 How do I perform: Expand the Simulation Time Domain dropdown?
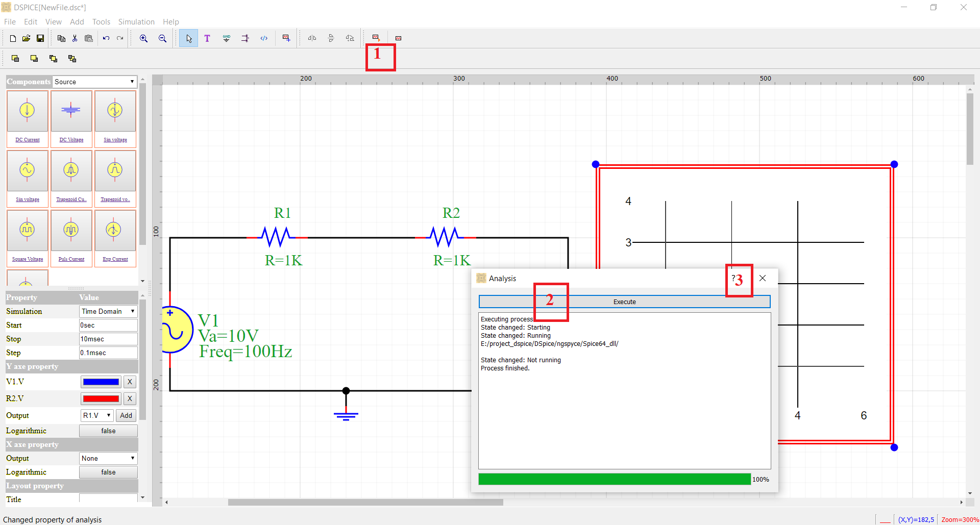(108, 311)
